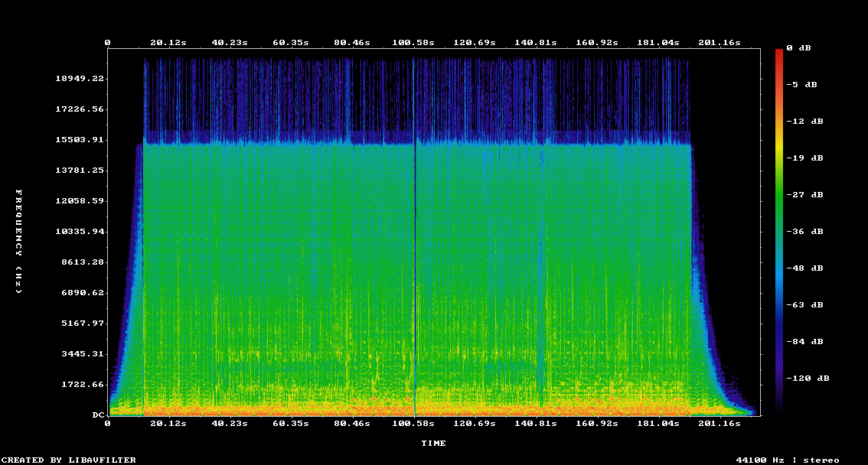Select the 8613.28 frequency tick label

tap(83, 262)
